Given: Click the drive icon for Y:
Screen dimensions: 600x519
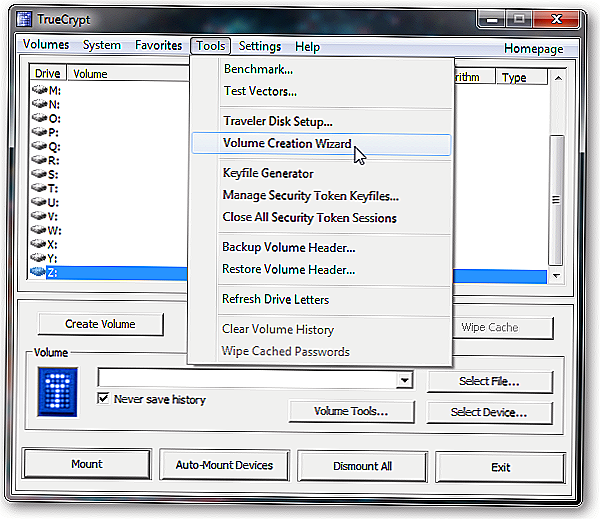Looking at the screenshot, I should click(40, 258).
